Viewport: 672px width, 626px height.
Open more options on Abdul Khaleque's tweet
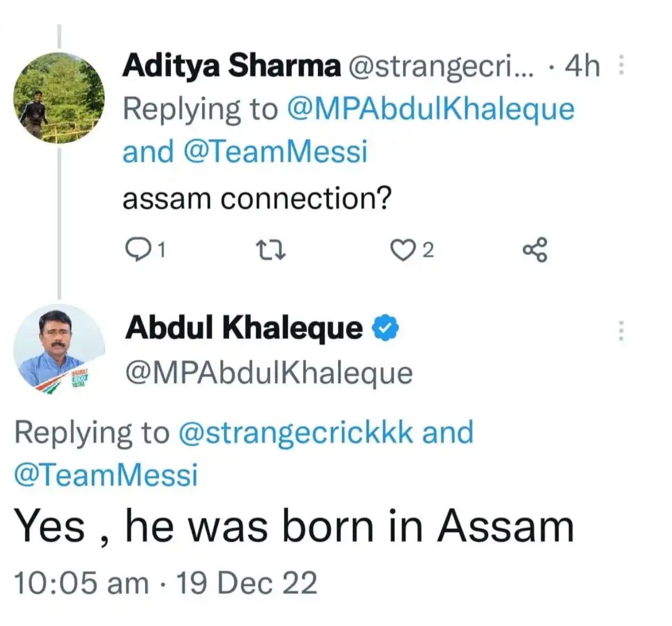pos(621,330)
